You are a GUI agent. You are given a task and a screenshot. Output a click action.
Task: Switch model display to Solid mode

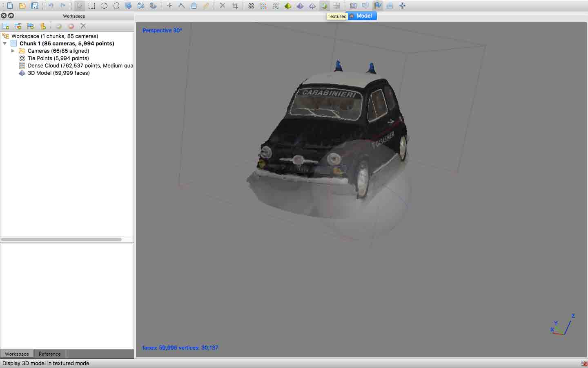tap(300, 6)
